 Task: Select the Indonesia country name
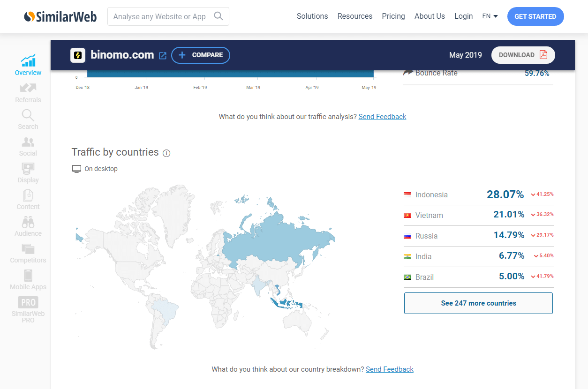[431, 195]
